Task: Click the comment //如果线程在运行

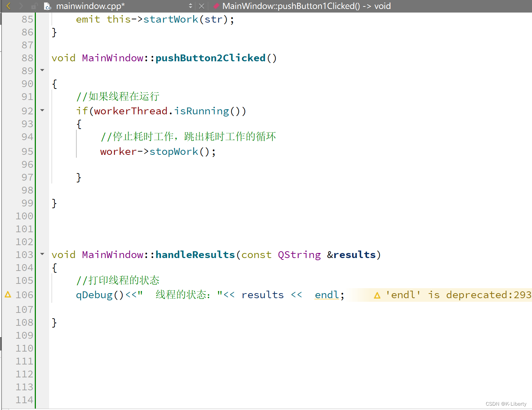Action: click(118, 96)
